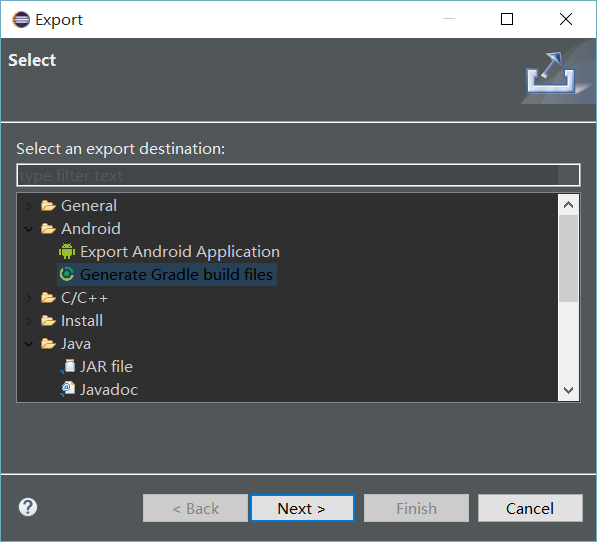Open help with the question mark icon

tap(28, 507)
